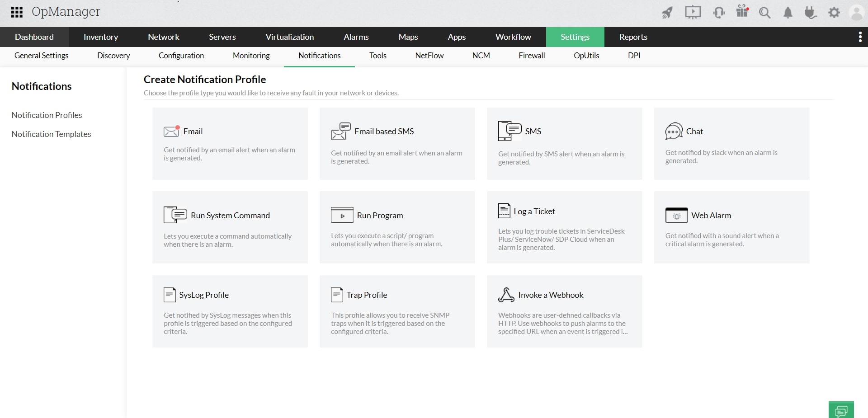Check notifications via the bell icon
The height and width of the screenshot is (418, 868).
click(788, 13)
